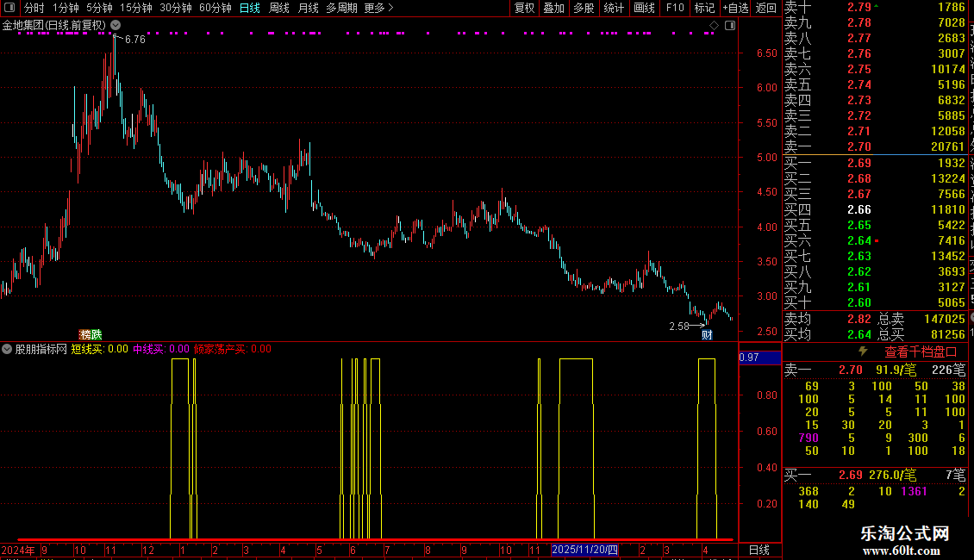
Task: Open the 多周期 multi-period view
Action: pyautogui.click(x=341, y=8)
